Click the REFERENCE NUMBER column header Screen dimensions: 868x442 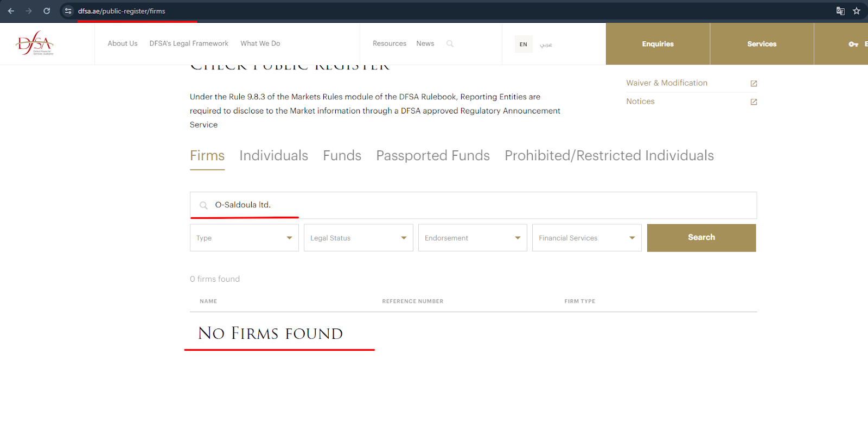click(x=413, y=301)
